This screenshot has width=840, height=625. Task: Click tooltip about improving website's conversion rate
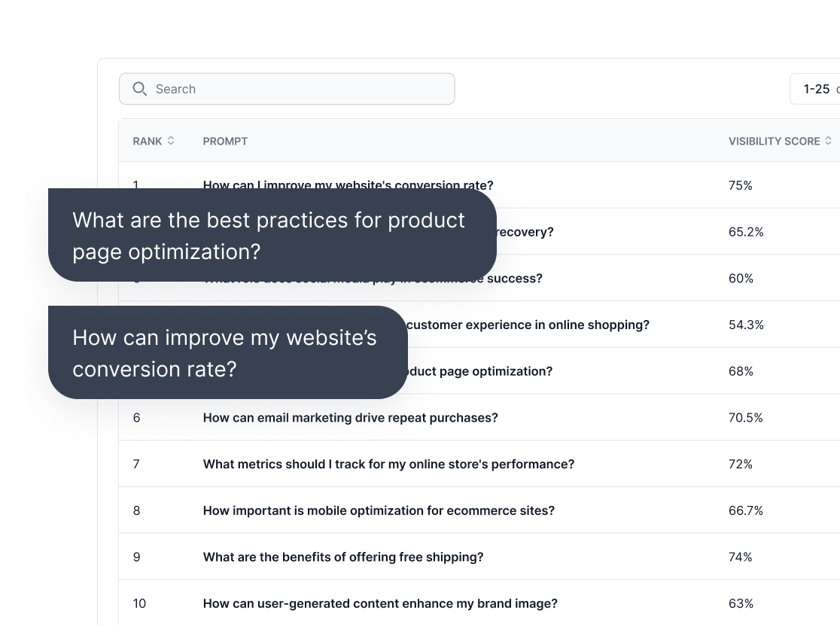227,352
